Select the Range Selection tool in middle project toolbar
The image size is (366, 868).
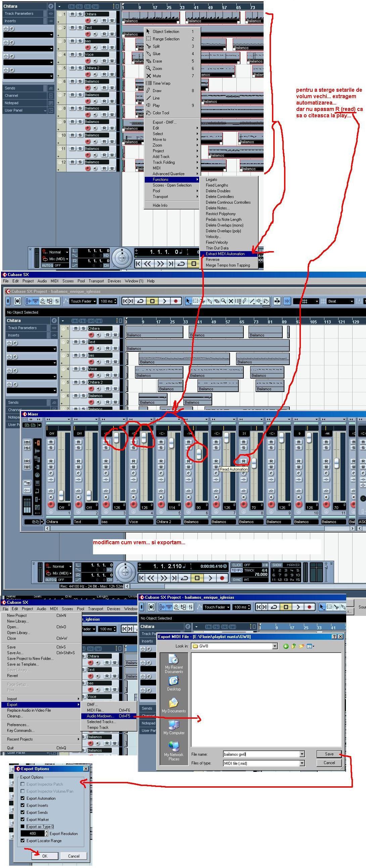(195, 301)
